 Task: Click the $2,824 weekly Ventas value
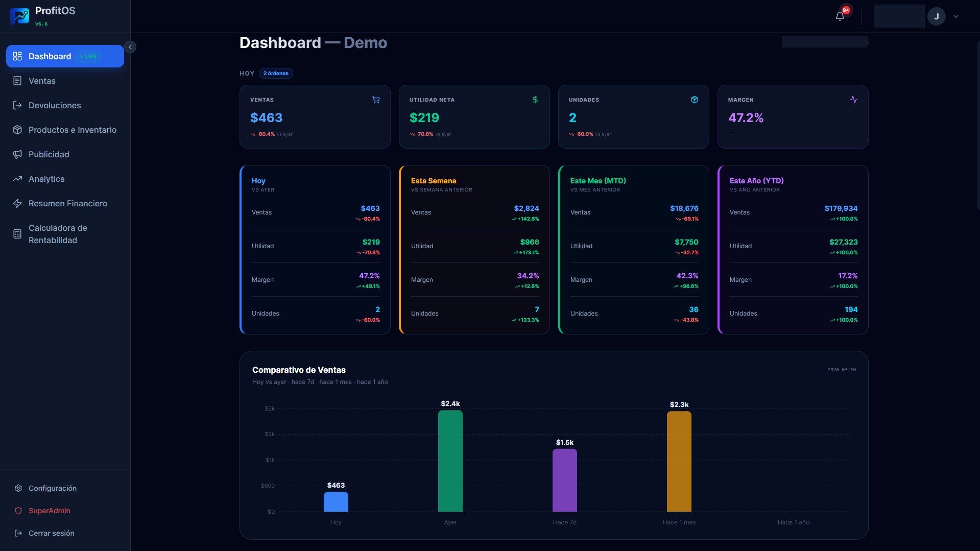click(527, 208)
